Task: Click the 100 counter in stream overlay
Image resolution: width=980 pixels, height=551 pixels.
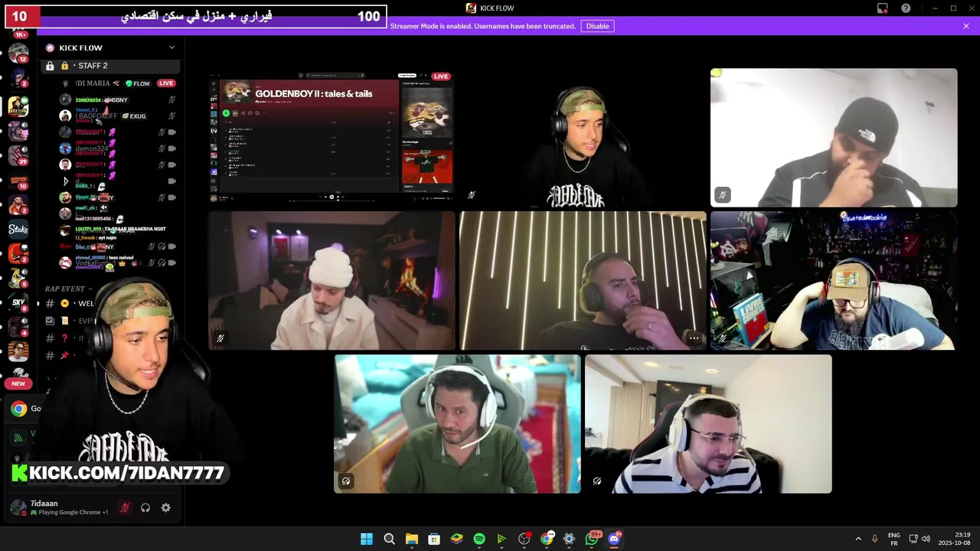Action: (368, 16)
